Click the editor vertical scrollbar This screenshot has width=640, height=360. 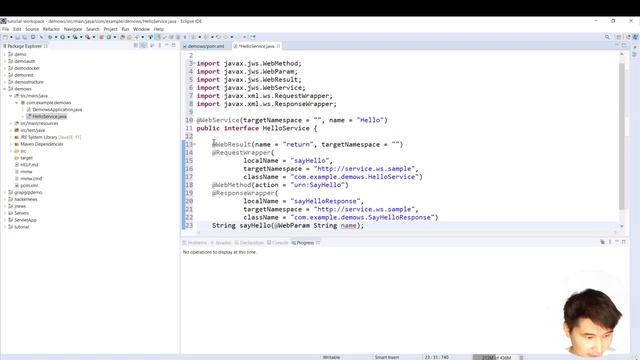coord(622,137)
